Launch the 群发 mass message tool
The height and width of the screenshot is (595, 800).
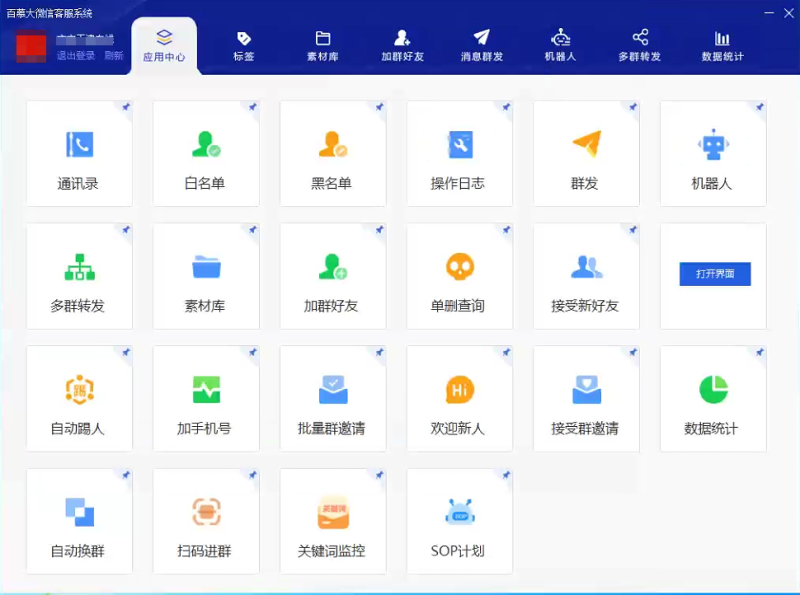pos(586,152)
